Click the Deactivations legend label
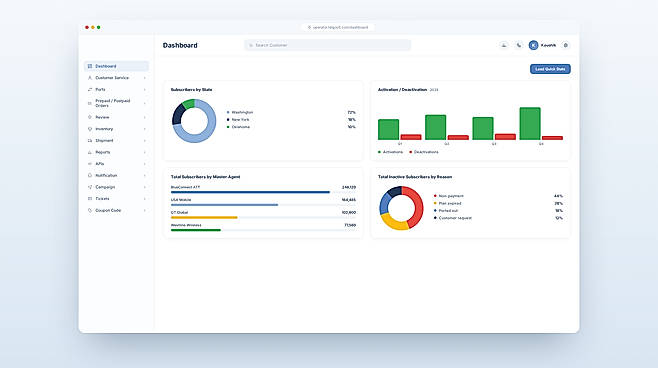The height and width of the screenshot is (368, 658). tap(426, 152)
